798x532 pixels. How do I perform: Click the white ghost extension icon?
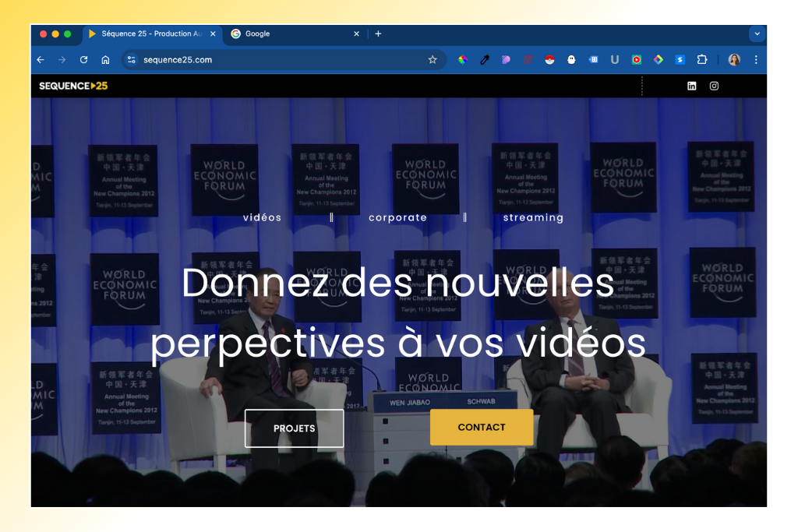click(571, 60)
